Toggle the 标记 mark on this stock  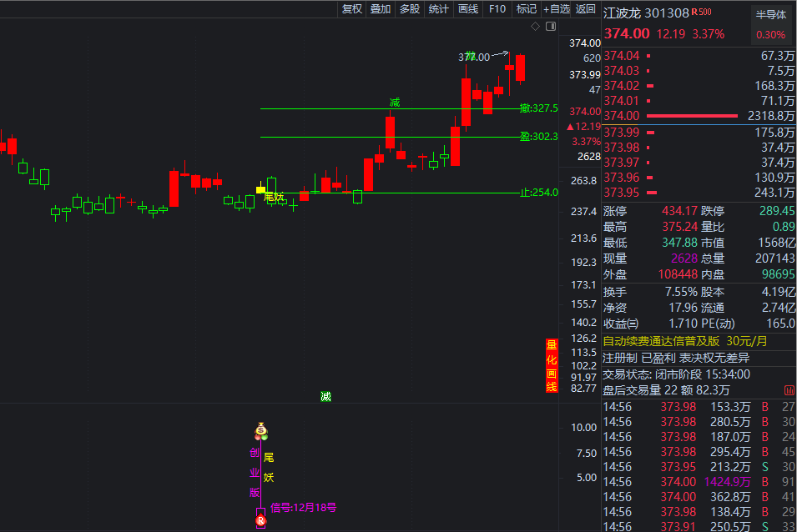(527, 9)
